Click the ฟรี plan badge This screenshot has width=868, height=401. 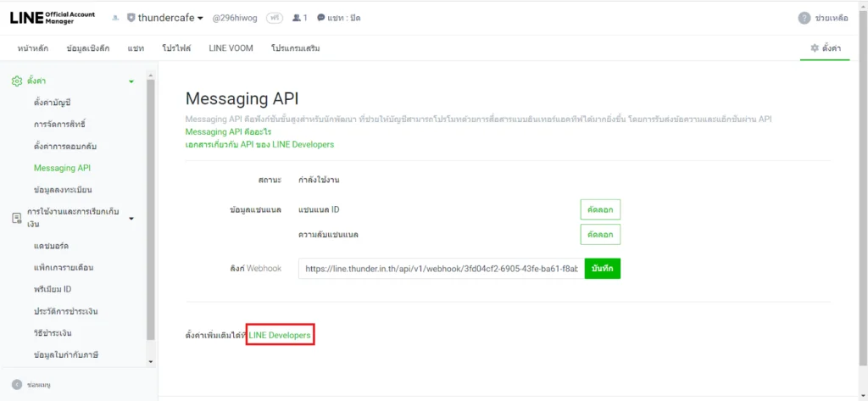pyautogui.click(x=275, y=18)
